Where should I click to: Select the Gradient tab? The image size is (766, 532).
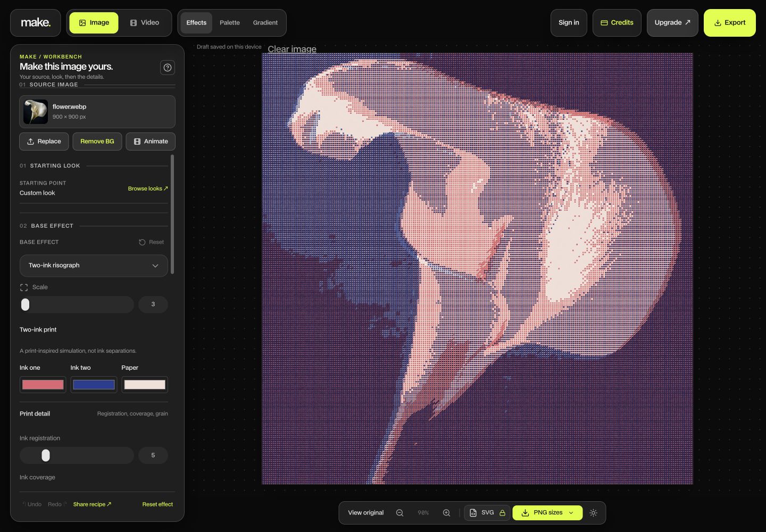[x=265, y=23]
